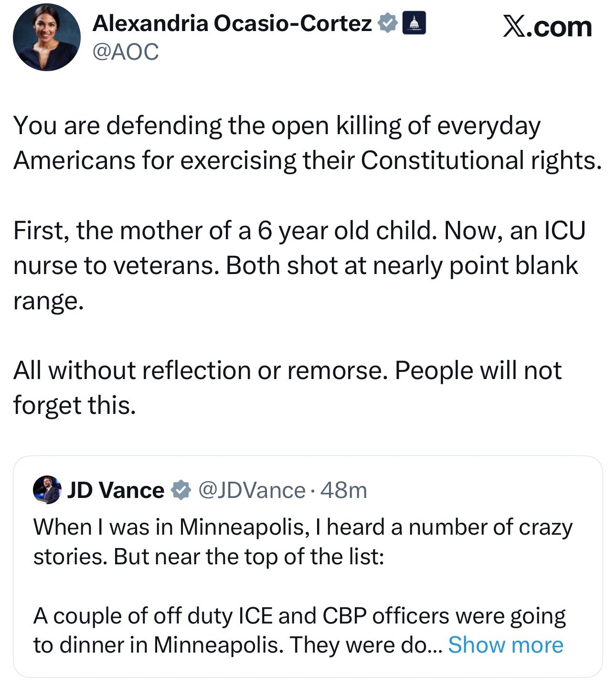Click the Capitol affiliation badge next to AOC's name
The height and width of the screenshot is (687, 616).
coord(414,24)
